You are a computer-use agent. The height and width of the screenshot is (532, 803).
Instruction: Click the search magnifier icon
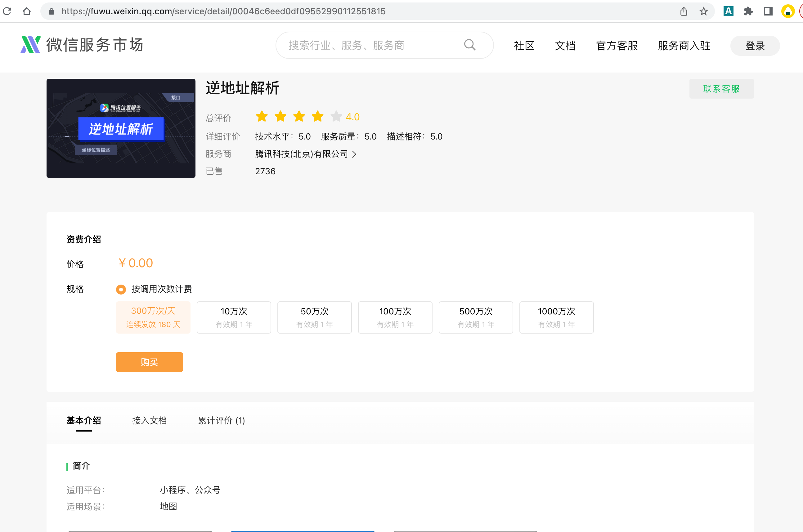pyautogui.click(x=469, y=45)
